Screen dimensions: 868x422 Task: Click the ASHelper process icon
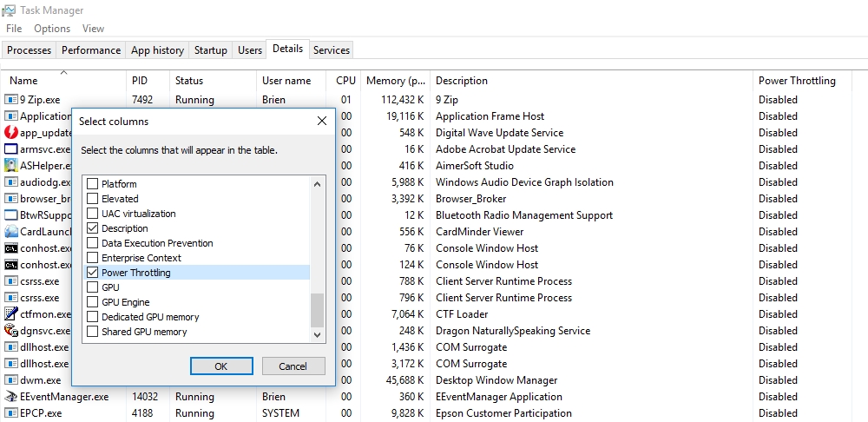tap(11, 166)
